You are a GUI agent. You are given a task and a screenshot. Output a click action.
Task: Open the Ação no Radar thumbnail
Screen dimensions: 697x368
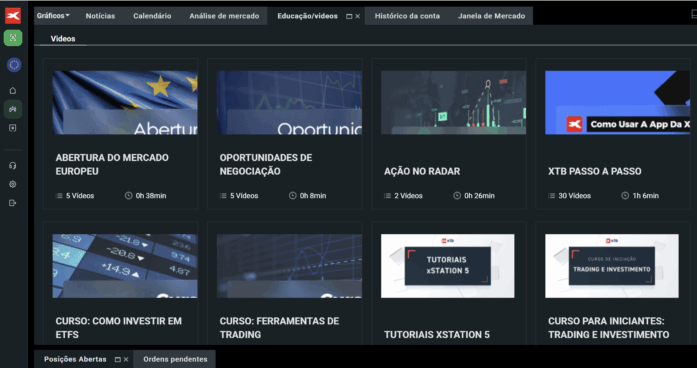[453, 103]
